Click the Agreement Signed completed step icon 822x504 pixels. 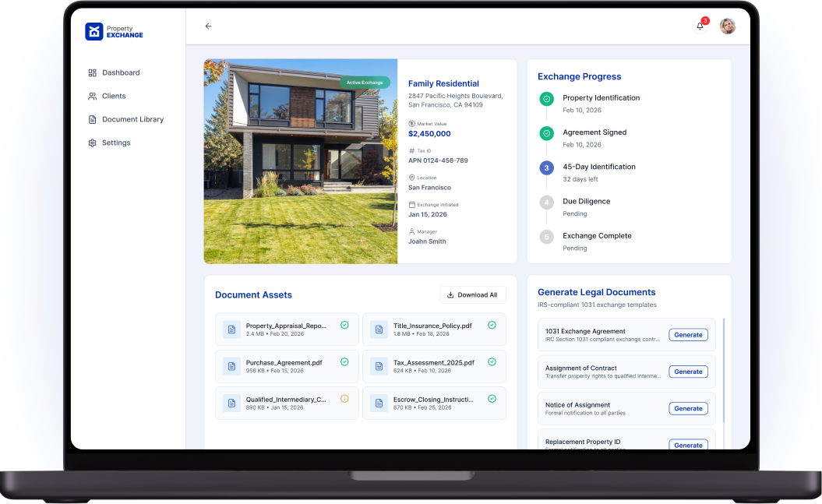(547, 133)
